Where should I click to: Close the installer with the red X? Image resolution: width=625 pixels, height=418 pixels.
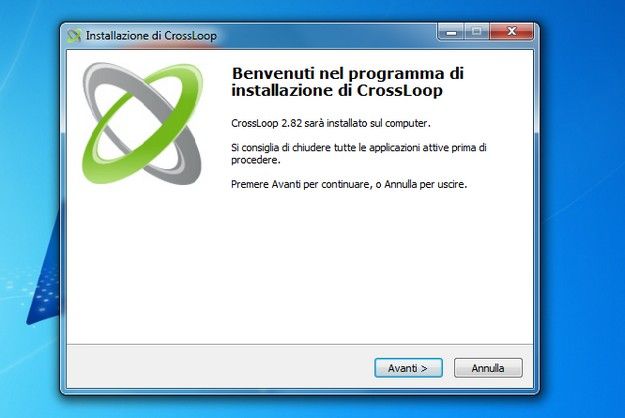[x=512, y=31]
